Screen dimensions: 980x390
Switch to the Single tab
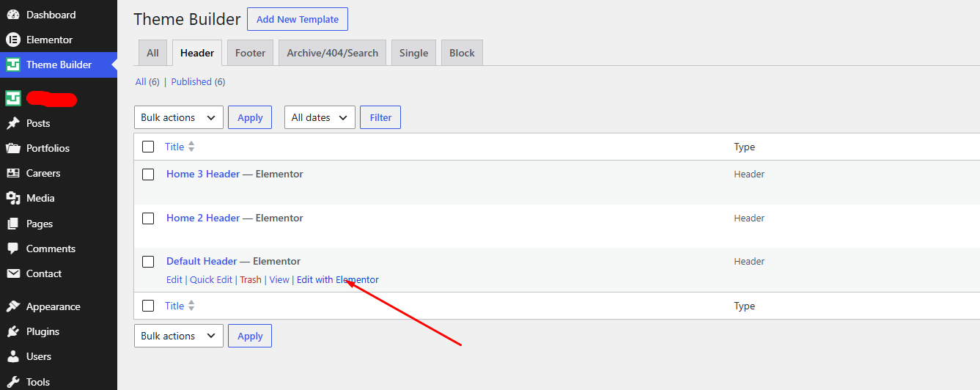(413, 53)
